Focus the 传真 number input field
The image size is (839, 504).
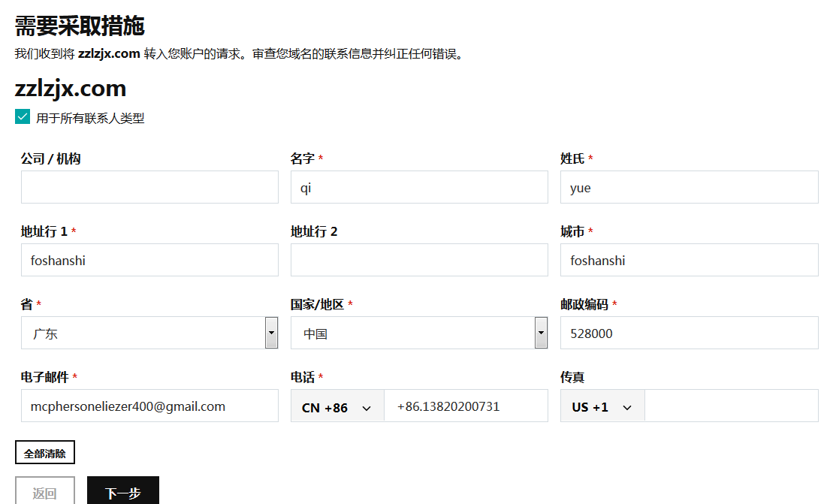coord(731,406)
